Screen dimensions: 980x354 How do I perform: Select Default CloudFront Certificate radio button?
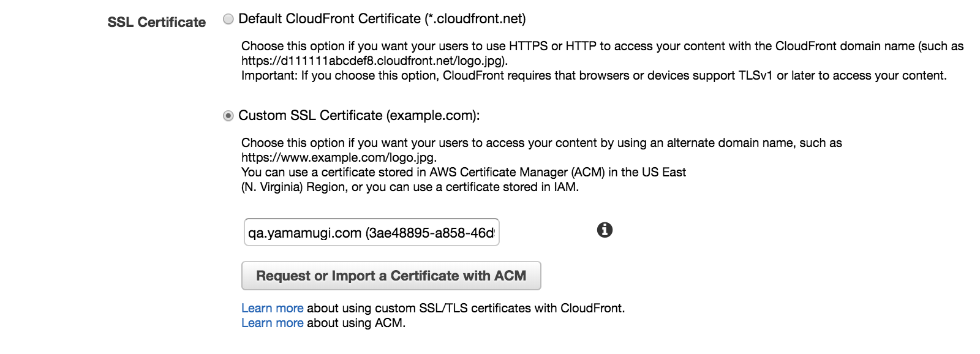(228, 19)
